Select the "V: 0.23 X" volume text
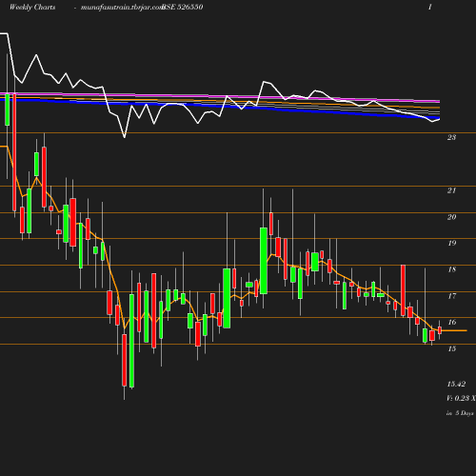 pyautogui.click(x=461, y=398)
